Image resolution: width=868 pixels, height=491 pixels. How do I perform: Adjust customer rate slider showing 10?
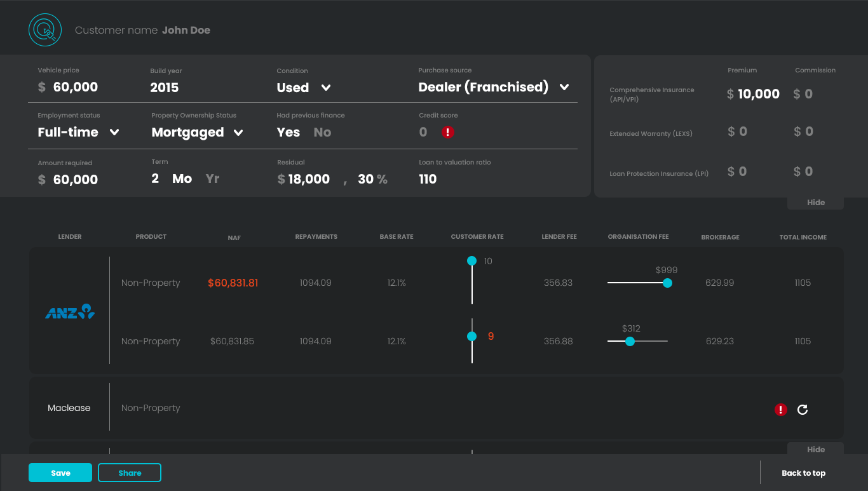point(471,261)
